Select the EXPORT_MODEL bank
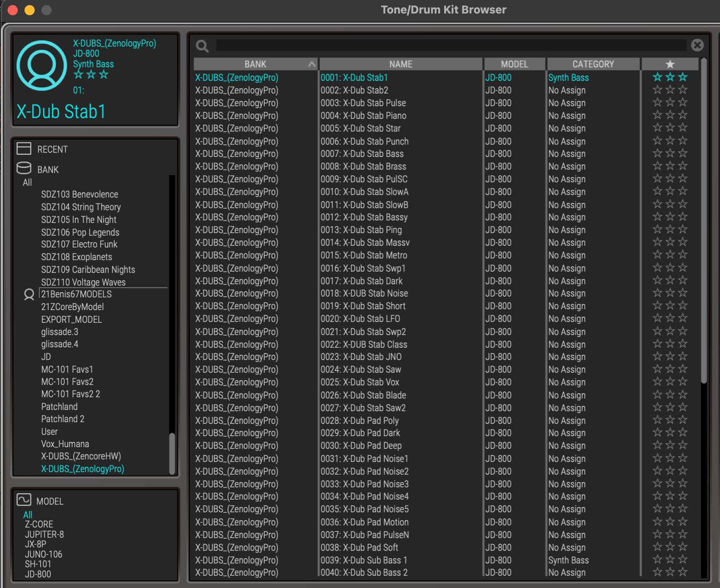 tap(72, 319)
